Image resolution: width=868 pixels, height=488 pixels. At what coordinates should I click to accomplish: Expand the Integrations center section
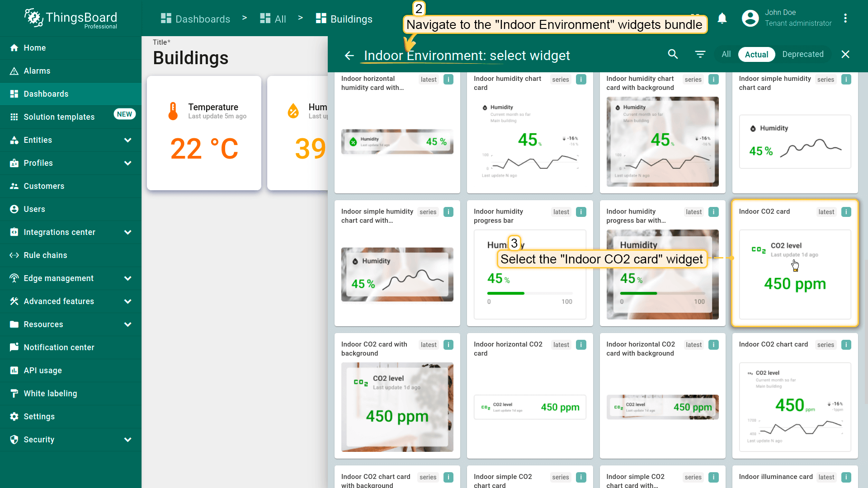[x=128, y=232]
